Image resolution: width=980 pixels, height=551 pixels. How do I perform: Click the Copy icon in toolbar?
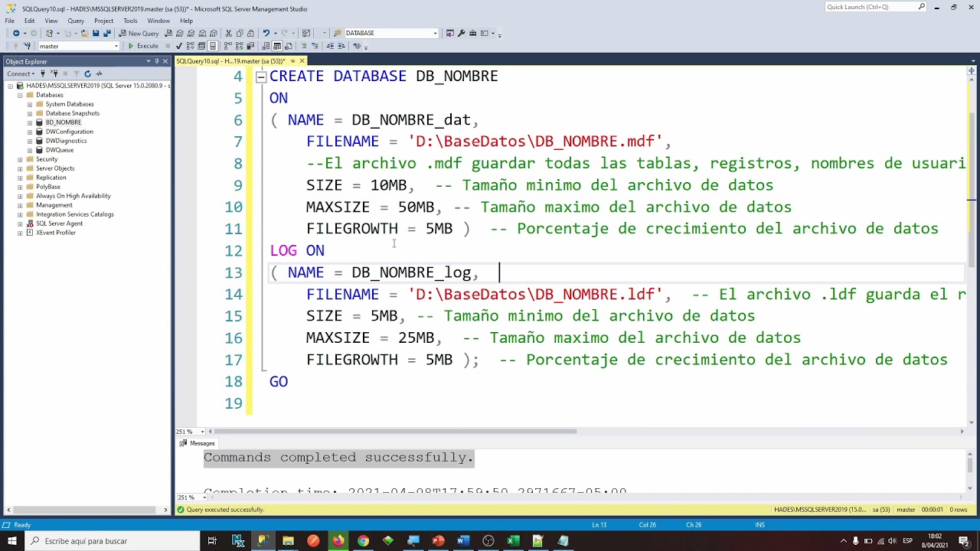tap(240, 34)
